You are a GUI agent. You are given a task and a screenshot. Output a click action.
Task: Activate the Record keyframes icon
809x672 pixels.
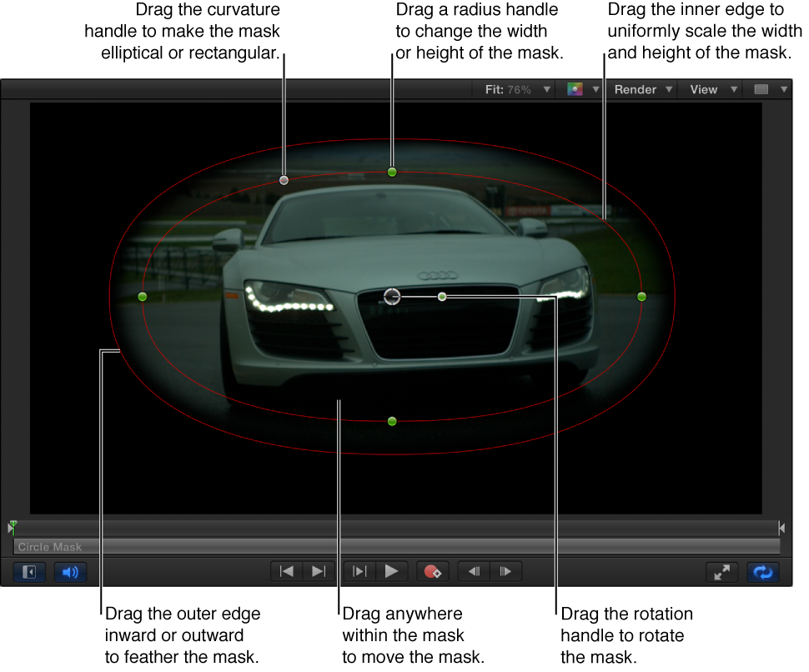click(433, 572)
